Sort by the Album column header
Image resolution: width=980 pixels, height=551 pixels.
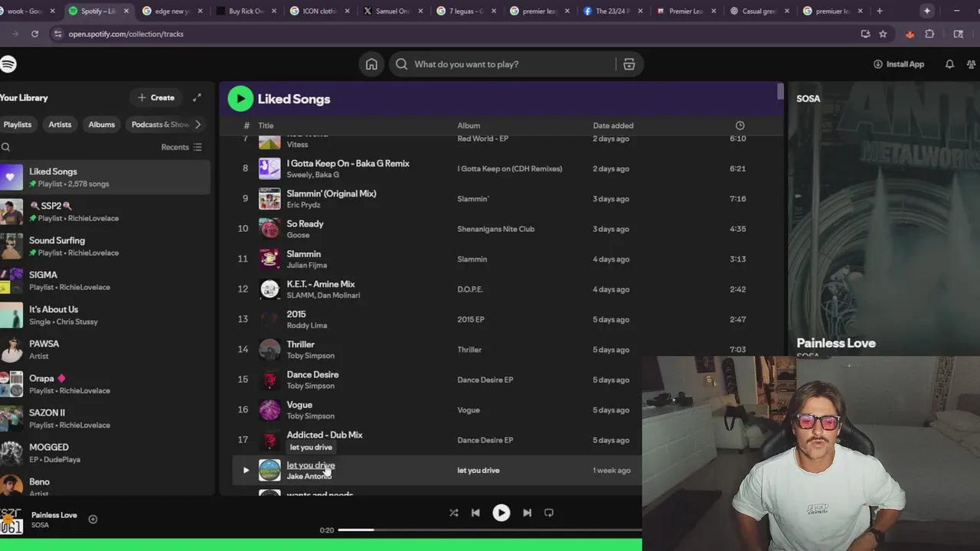tap(469, 126)
